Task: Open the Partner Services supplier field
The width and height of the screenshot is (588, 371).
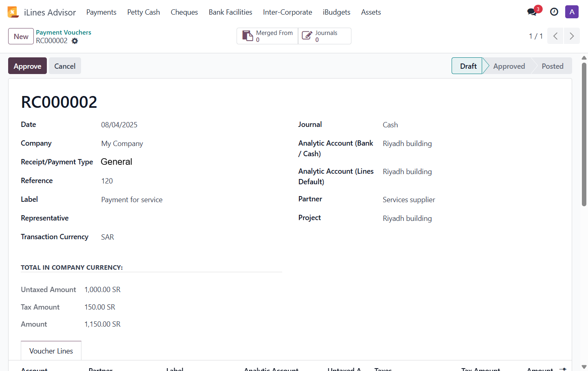Action: [409, 200]
